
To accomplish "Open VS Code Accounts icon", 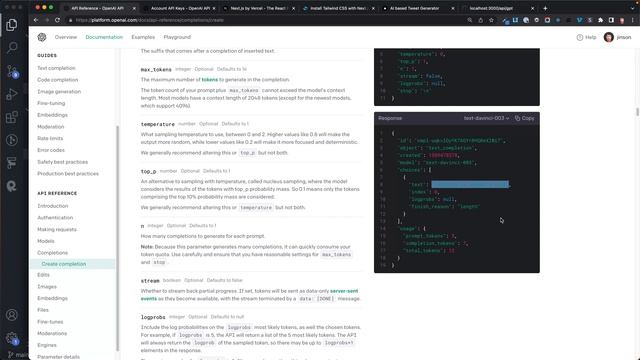I will click(12, 315).
